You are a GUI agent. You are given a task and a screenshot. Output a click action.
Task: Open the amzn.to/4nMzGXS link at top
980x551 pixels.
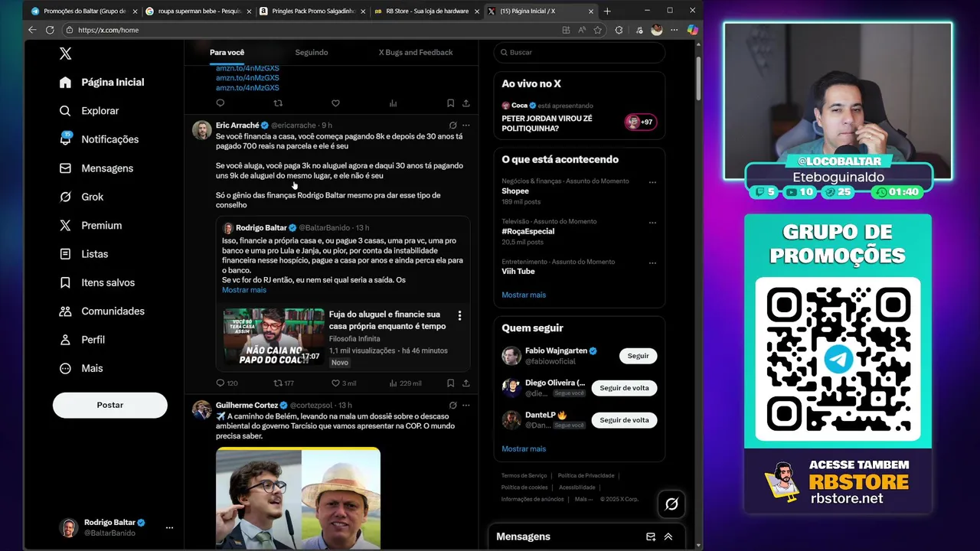pyautogui.click(x=247, y=68)
